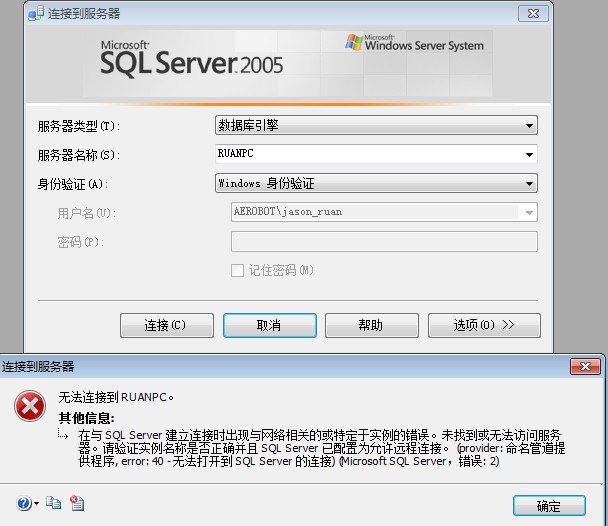
Task: Click the 帮助 button
Action: [372, 325]
